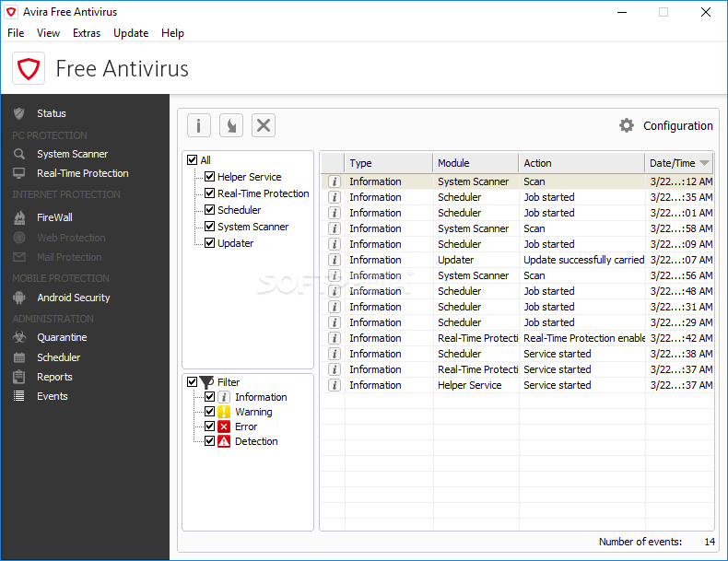This screenshot has height=561, width=728.
Task: Open FireWall section from sidebar
Action: [54, 217]
